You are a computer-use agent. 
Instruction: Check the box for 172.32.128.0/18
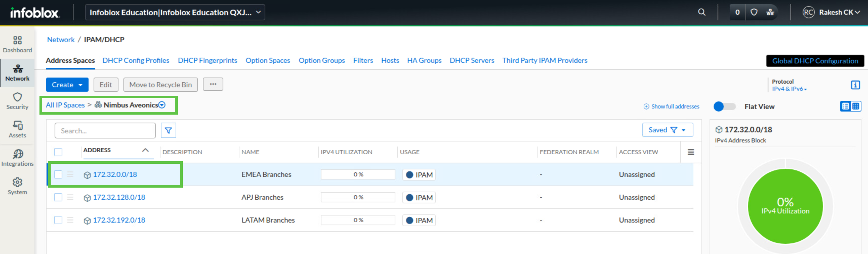tap(58, 197)
